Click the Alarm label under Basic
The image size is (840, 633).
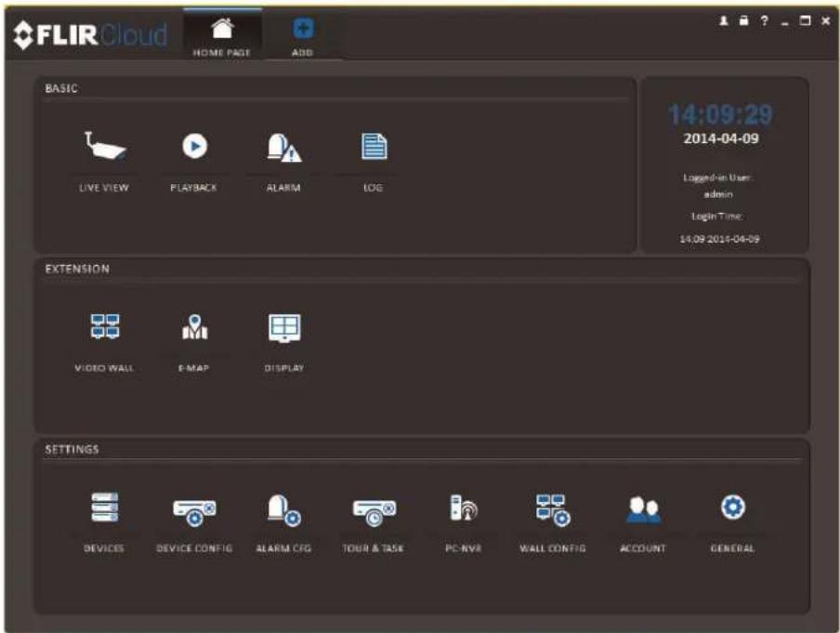tap(284, 188)
